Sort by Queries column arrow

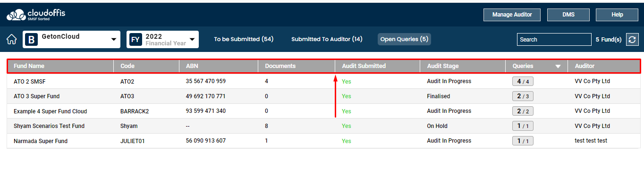click(x=558, y=67)
